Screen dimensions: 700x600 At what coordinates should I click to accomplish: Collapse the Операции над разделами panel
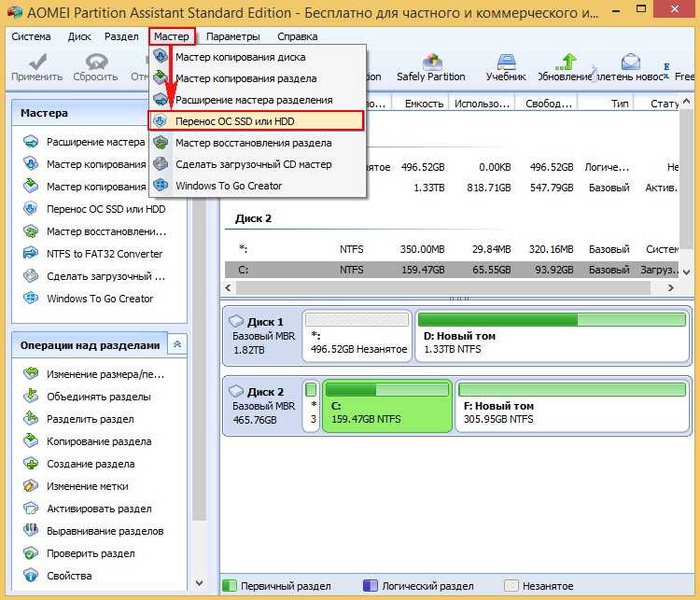point(176,345)
